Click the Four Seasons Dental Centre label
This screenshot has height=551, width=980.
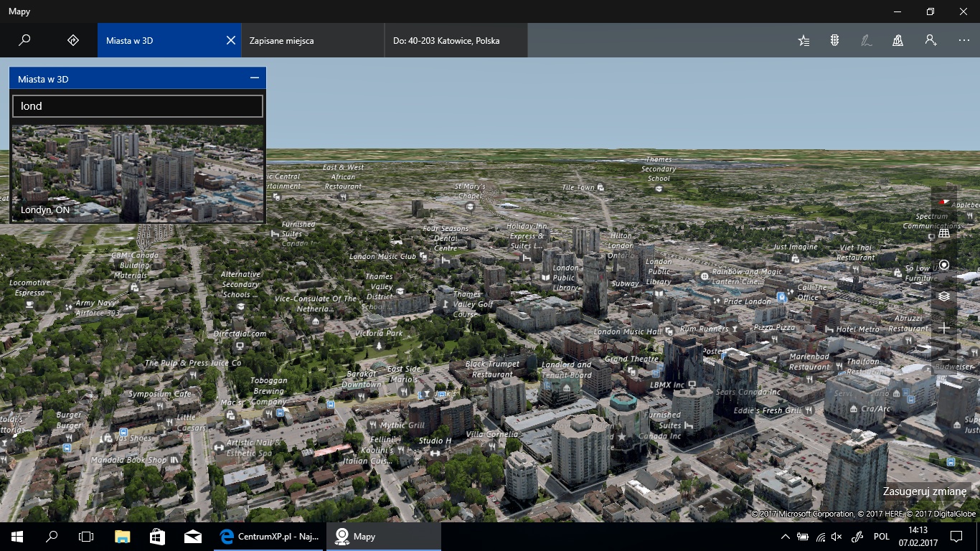[446, 238]
